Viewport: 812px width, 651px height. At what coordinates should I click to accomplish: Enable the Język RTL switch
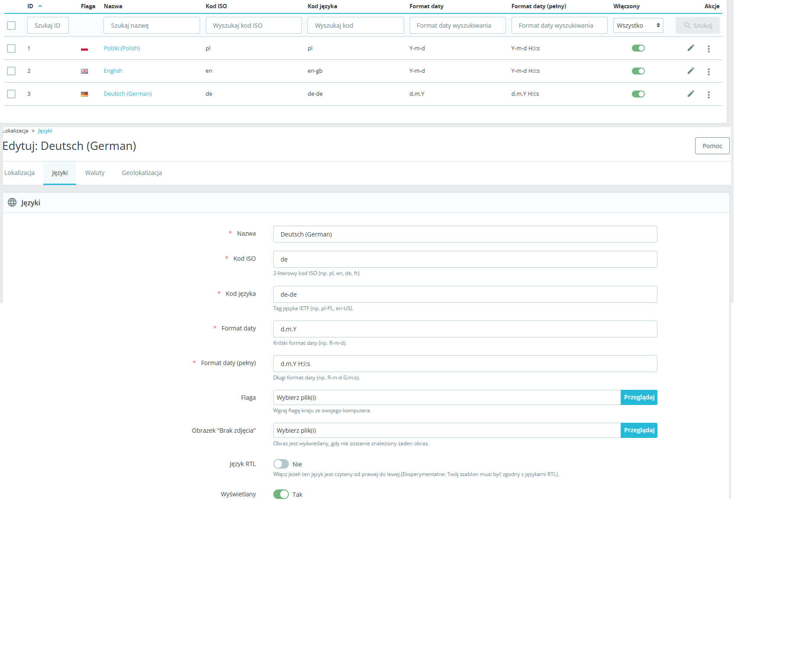(x=281, y=464)
